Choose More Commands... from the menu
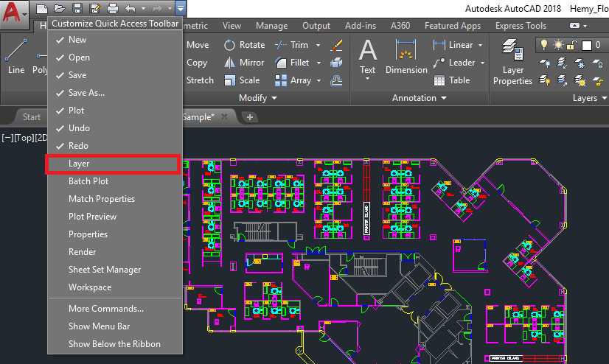This screenshot has height=364, width=609. click(x=105, y=309)
